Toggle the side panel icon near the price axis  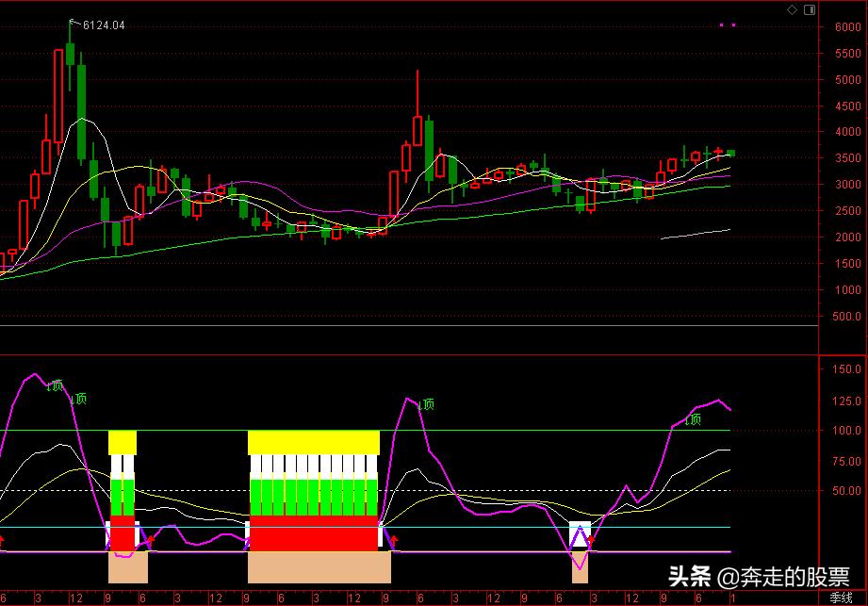click(x=810, y=9)
